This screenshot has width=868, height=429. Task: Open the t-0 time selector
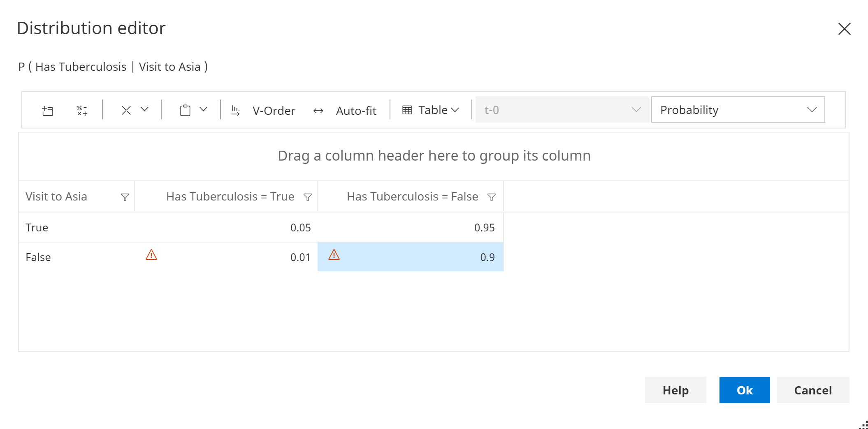click(562, 110)
